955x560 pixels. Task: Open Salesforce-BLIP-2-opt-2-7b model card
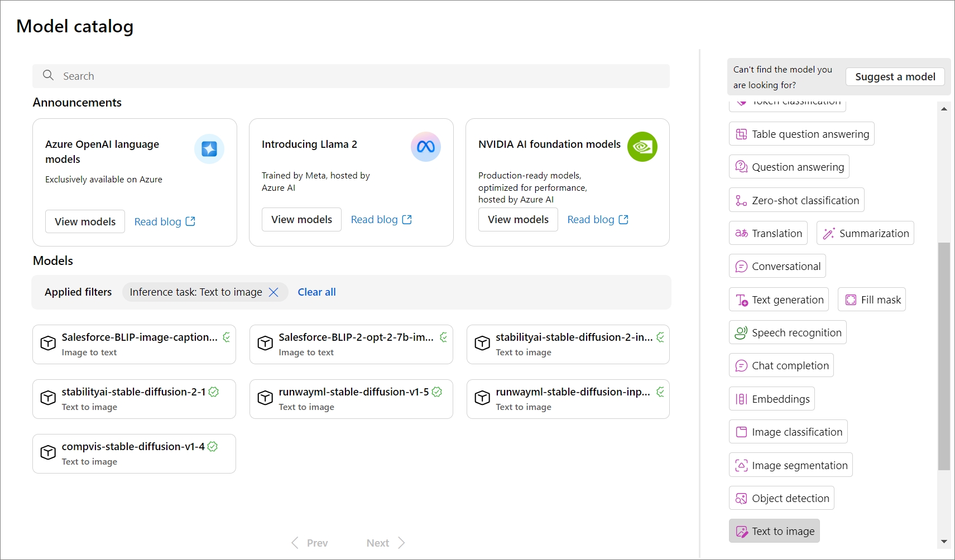351,344
